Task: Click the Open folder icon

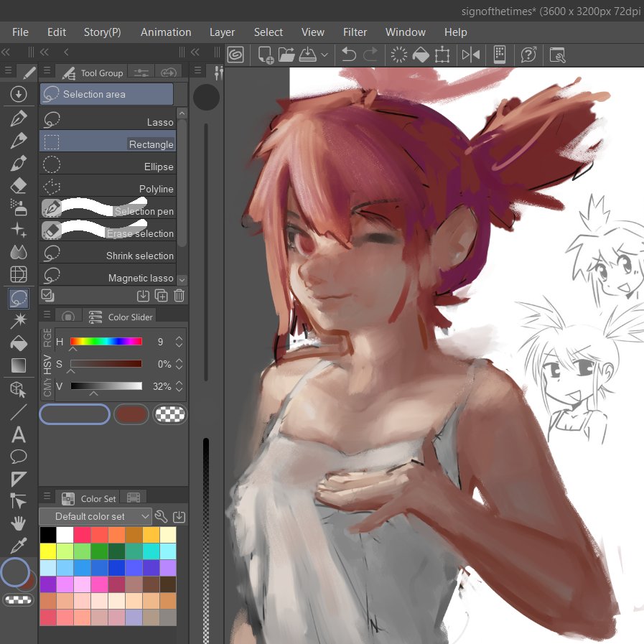Action: (286, 55)
